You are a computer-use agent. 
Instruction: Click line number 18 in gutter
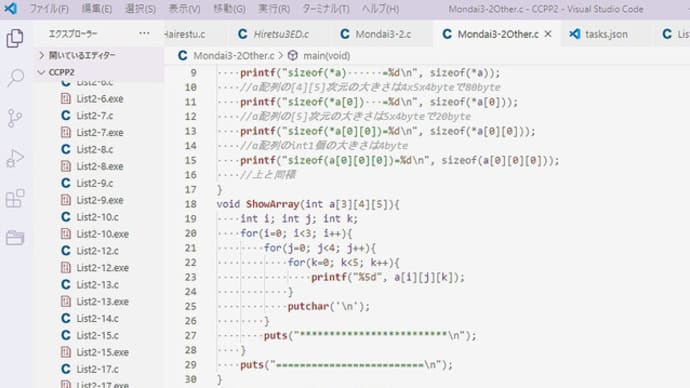click(x=191, y=204)
